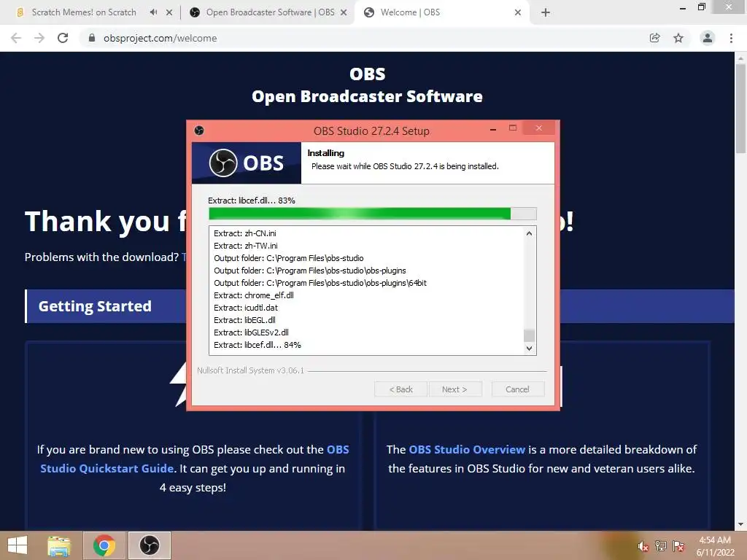Click the OBS title at page top
Image resolution: width=747 pixels, height=560 pixels.
point(368,74)
